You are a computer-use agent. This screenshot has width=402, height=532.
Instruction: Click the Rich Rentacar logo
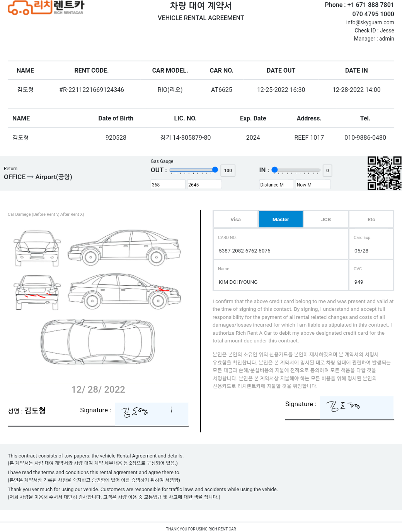46,8
